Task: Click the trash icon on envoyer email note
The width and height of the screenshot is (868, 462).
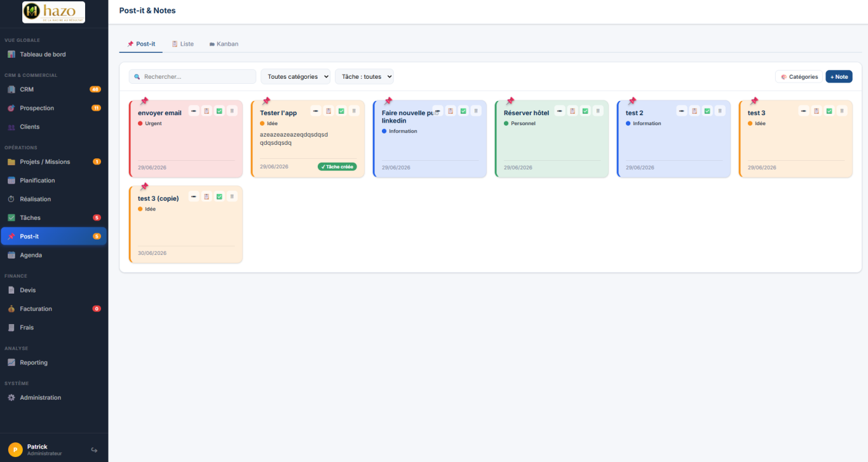Action: tap(232, 111)
